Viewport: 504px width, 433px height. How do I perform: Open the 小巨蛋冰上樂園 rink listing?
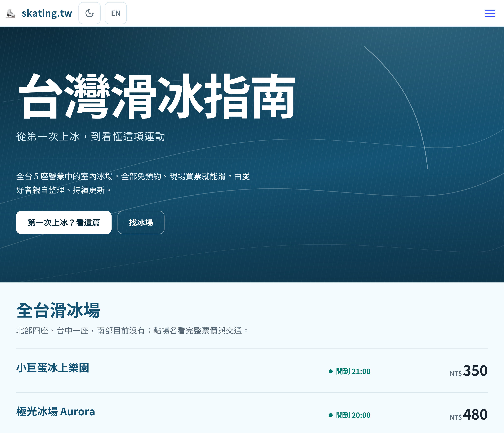click(53, 368)
